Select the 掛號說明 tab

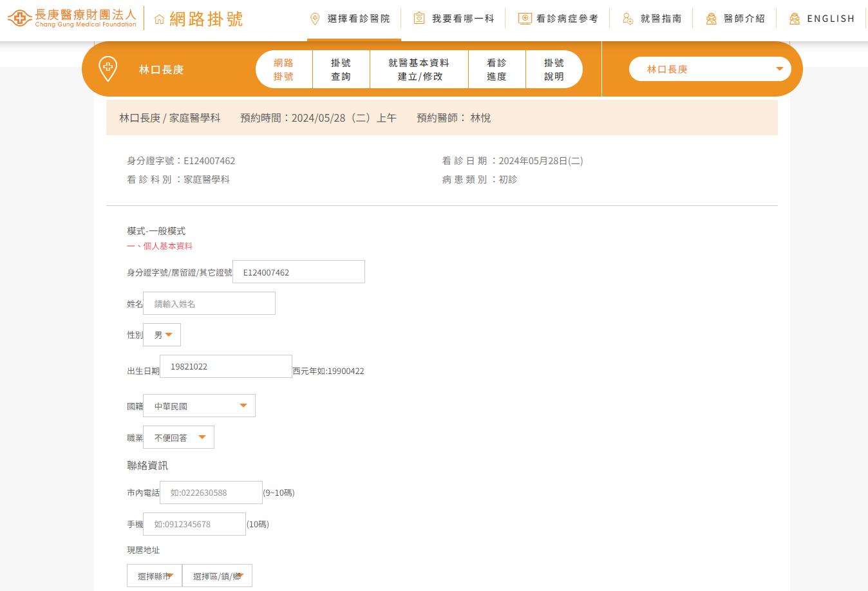click(x=554, y=70)
